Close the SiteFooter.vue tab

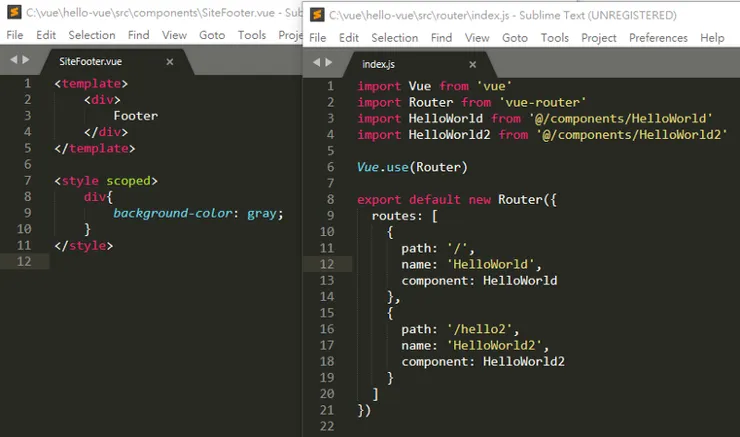169,61
